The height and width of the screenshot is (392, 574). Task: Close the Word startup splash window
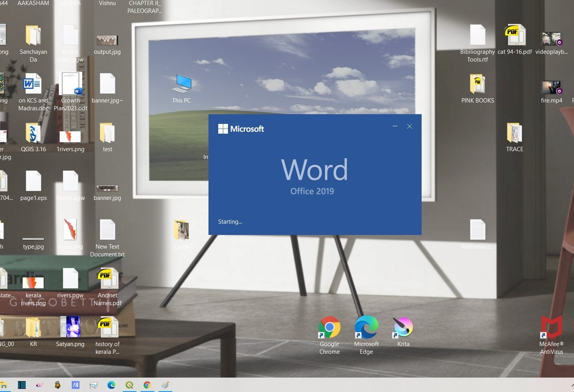coord(410,126)
